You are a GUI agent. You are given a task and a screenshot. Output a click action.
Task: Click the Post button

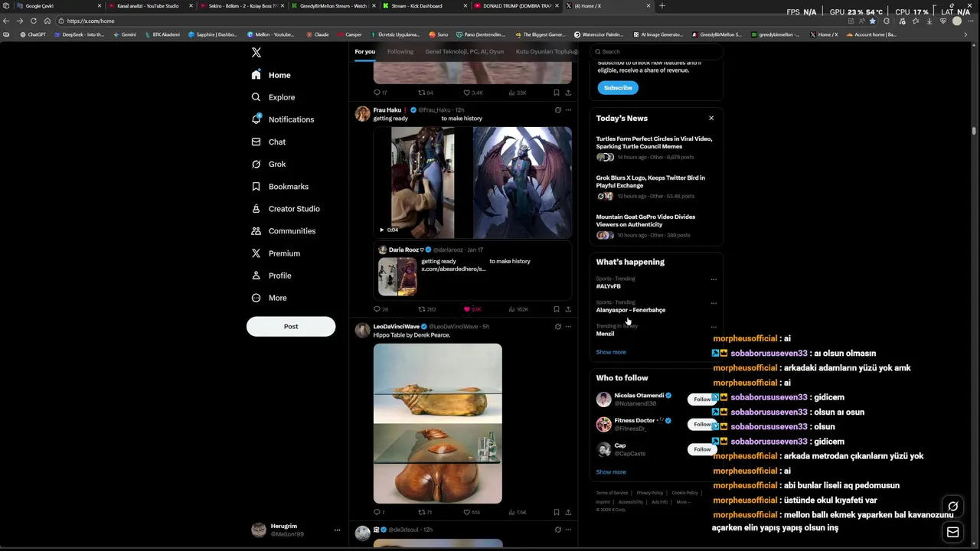tap(291, 327)
